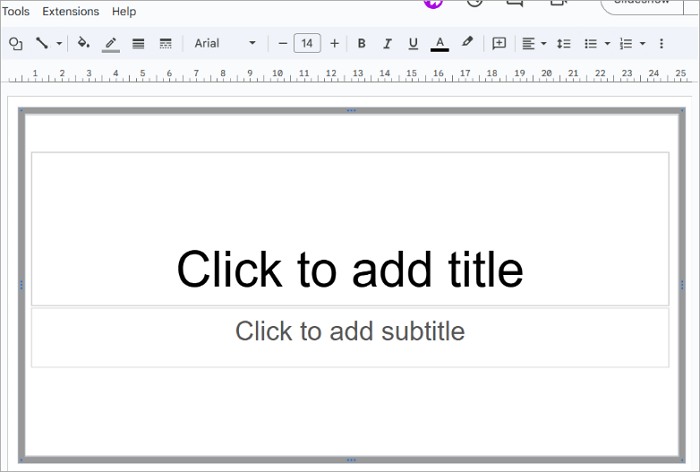Open the More options three-dot menu
700x472 pixels.
(661, 43)
